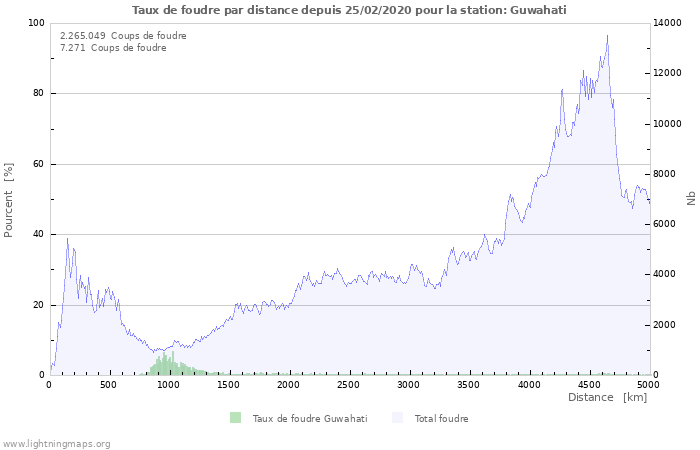
Task: Click the chart title mentioning station Guwahati
Action: (x=349, y=10)
